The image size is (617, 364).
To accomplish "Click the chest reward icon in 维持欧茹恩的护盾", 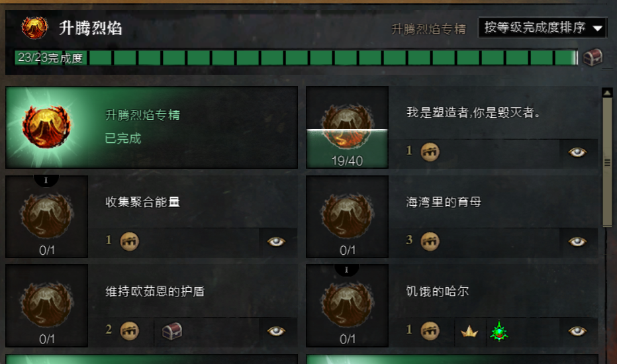I will point(172,331).
